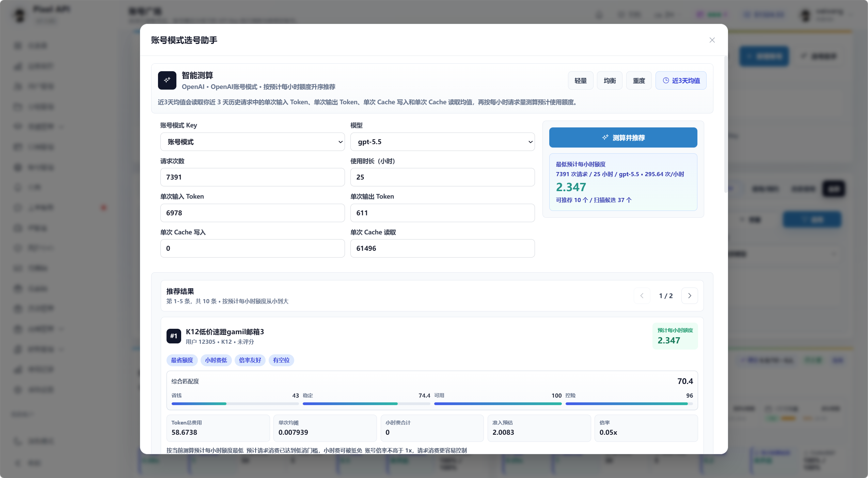Focus the 单次输出 Token field
Image resolution: width=868 pixels, height=478 pixels.
[x=442, y=213]
